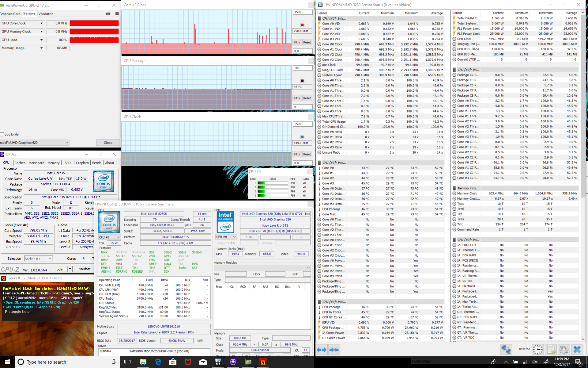Click HWiNFO reset clock icon
The width and height of the screenshot is (588, 368).
537,349
